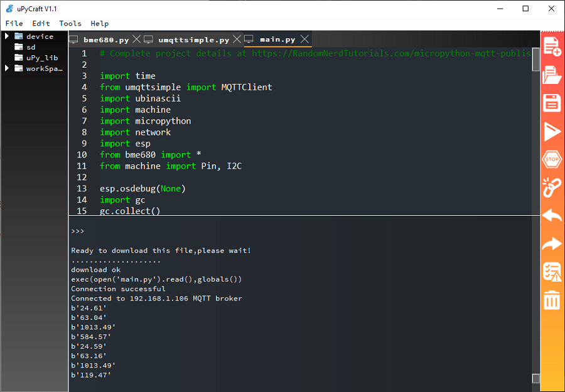565x392 pixels.
Task: Run syntax check using the check icon
Action: [551, 272]
